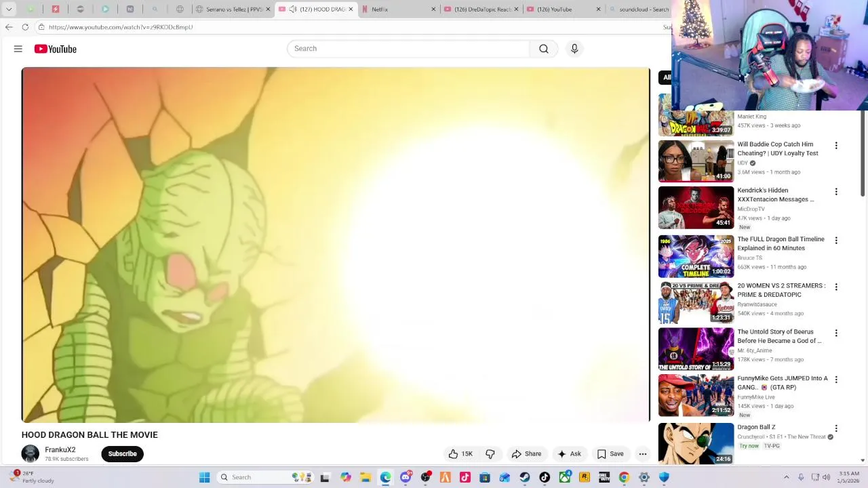This screenshot has height=488, width=868.
Task: Open Xbox app from taskbar
Action: tap(564, 477)
